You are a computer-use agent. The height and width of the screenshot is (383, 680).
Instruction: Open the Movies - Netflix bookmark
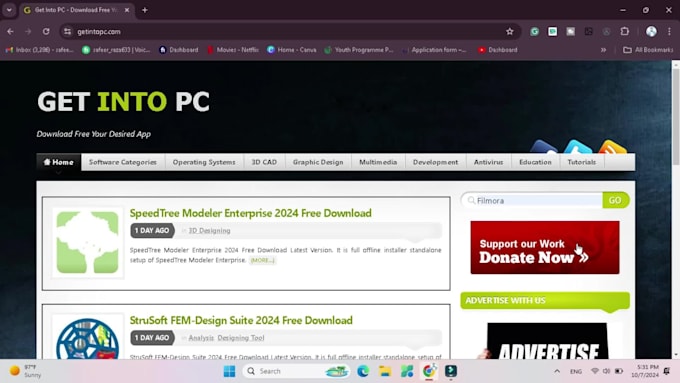[232, 50]
